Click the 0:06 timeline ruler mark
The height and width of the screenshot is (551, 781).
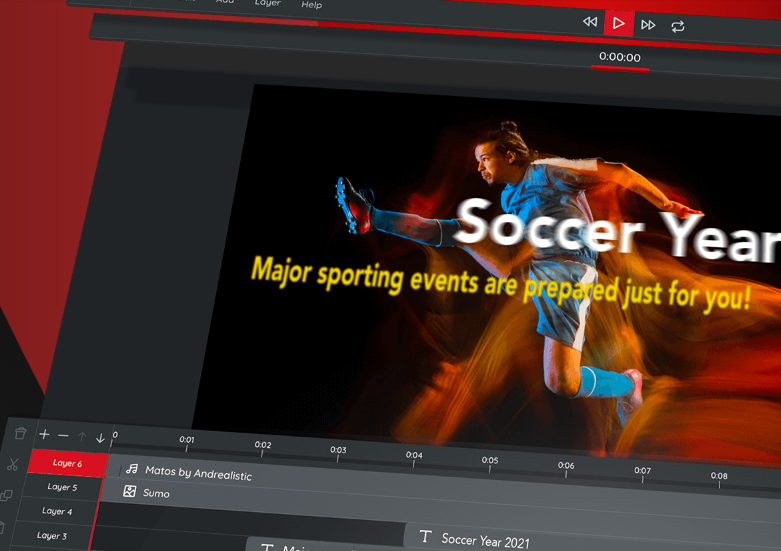(x=566, y=466)
